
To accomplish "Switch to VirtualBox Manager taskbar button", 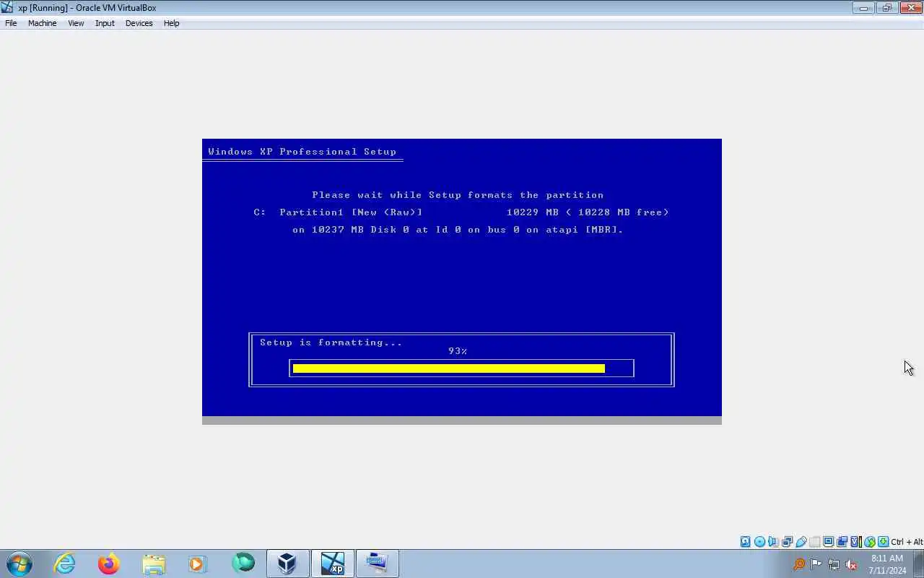I will (287, 564).
